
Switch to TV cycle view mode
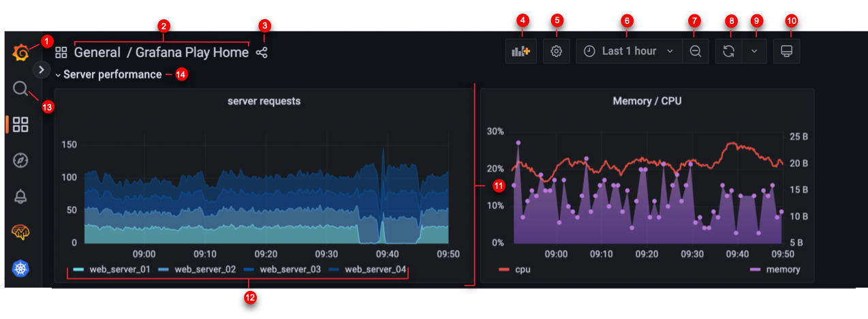pos(786,51)
